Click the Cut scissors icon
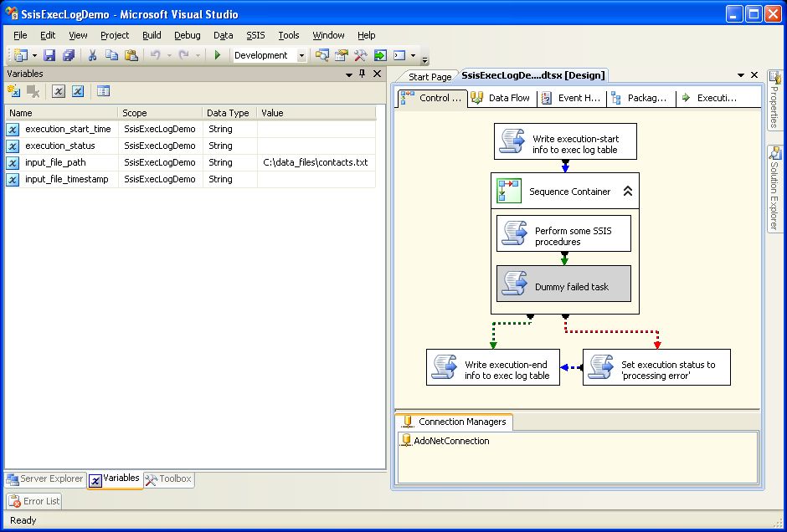The image size is (787, 532). 92,55
